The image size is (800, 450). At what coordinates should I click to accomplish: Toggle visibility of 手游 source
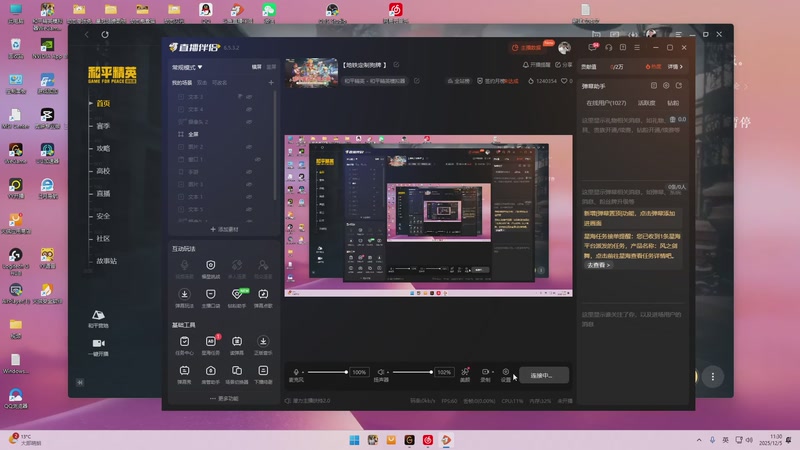click(x=249, y=172)
